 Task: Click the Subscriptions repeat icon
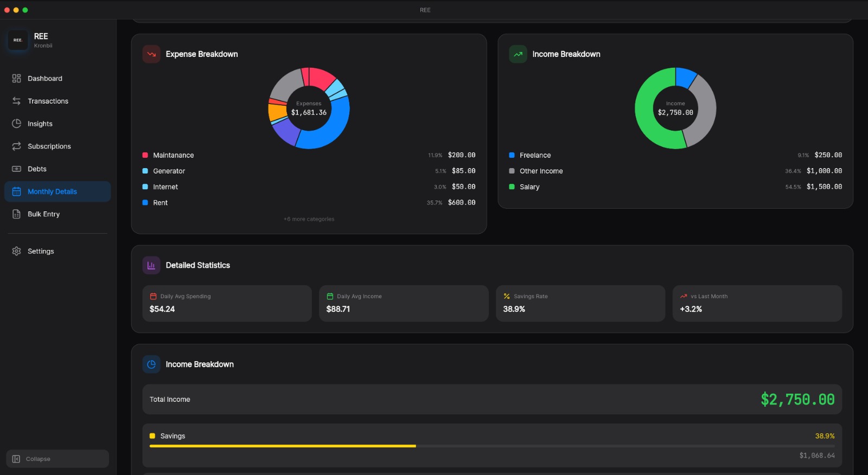pos(16,146)
